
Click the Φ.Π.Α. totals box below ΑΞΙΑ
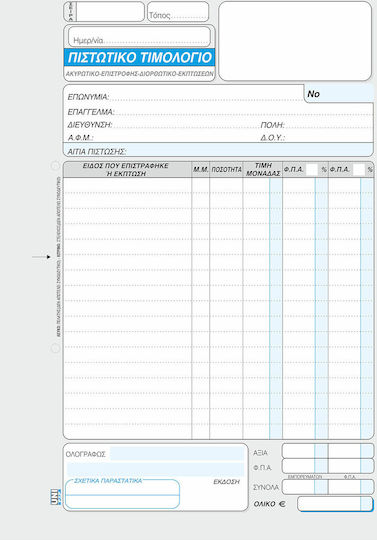coord(327,466)
